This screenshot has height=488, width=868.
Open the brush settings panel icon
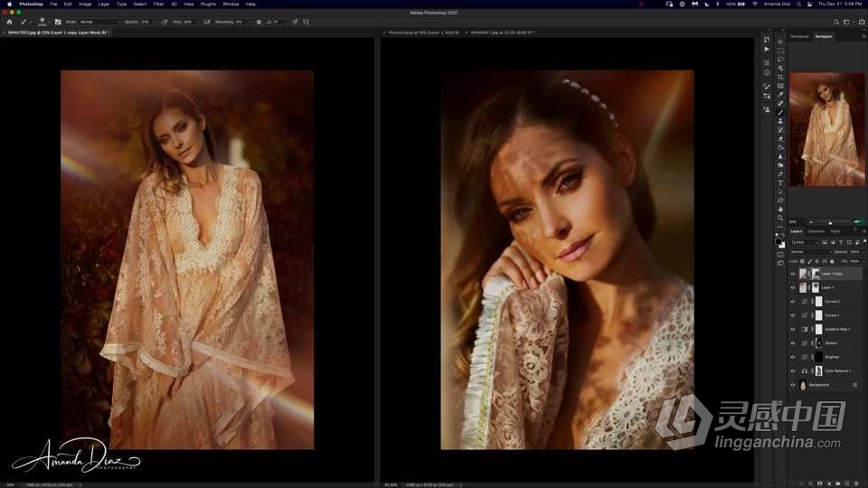[58, 22]
